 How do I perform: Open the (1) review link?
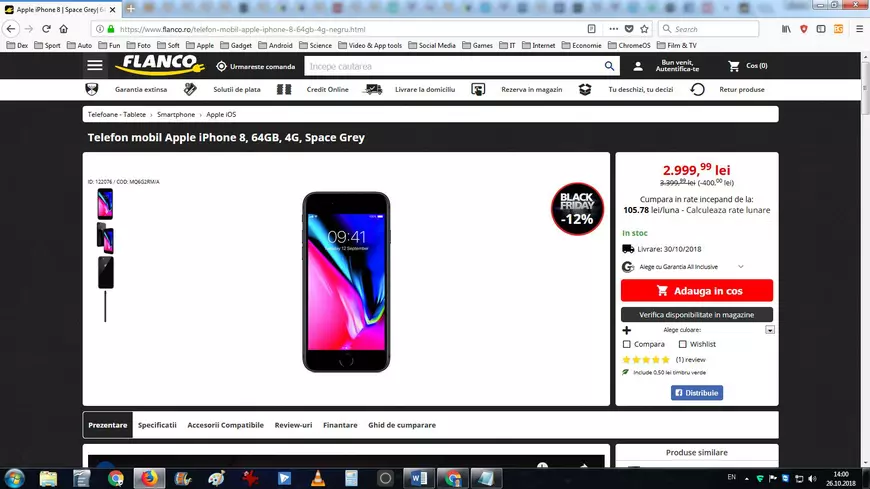tap(690, 360)
